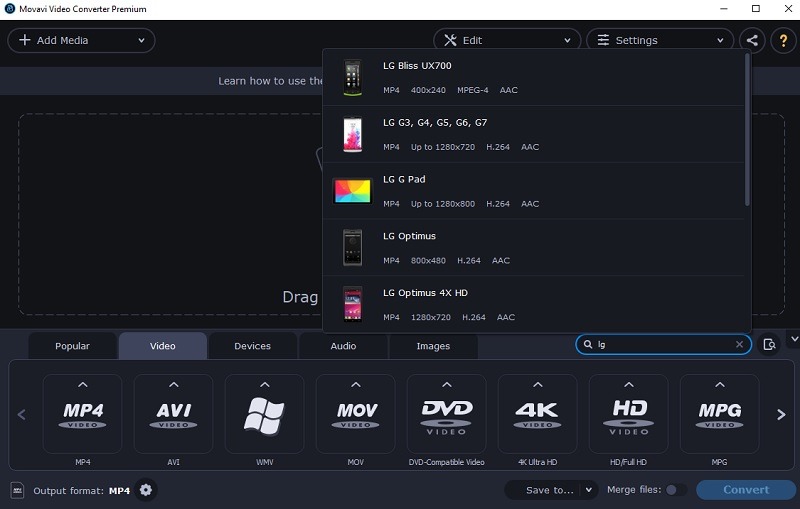
Task: Expand 4K Ultra HD presets chevron
Action: 537,385
